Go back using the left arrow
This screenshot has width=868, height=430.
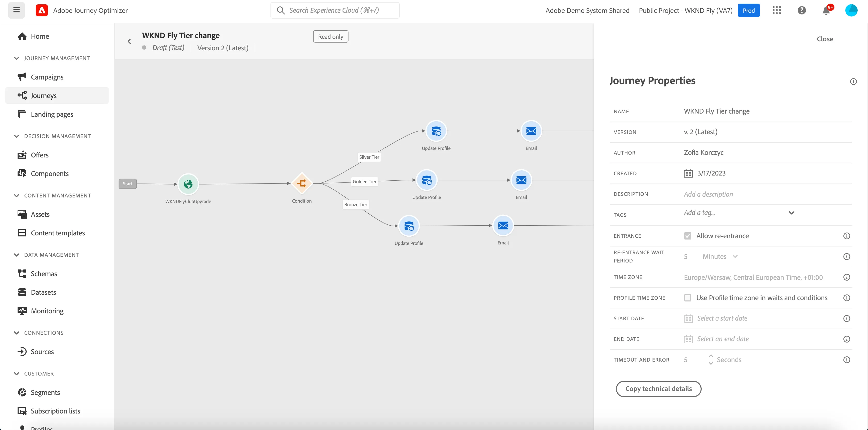point(129,41)
